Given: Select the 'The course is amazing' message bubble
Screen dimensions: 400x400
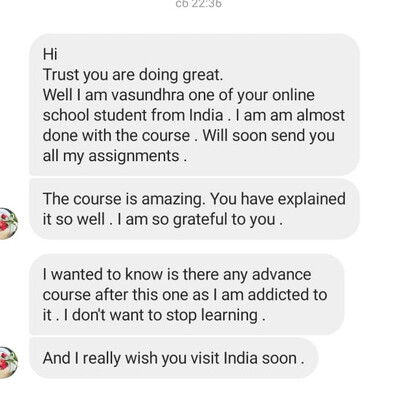Looking at the screenshot, I should 195,209.
